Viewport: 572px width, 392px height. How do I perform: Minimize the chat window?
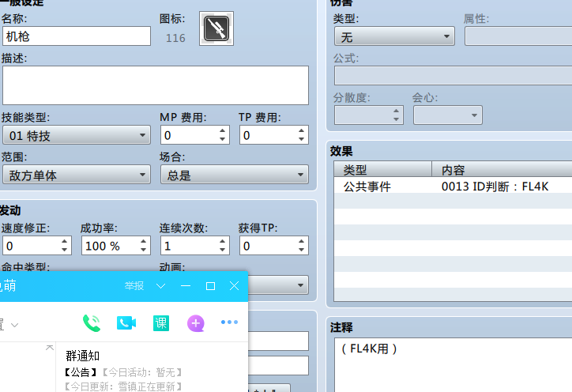click(186, 286)
